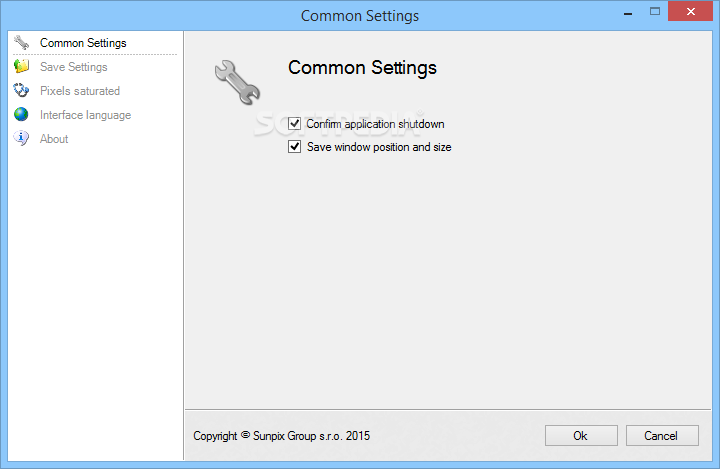Select the Common Settings sidebar label
This screenshot has width=720, height=469.
pyautogui.click(x=83, y=43)
